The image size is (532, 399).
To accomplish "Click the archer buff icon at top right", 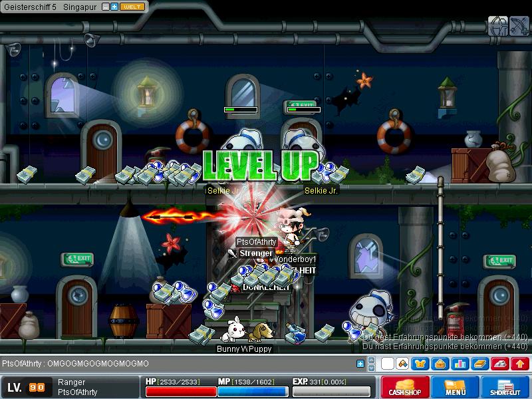I will pos(498,26).
